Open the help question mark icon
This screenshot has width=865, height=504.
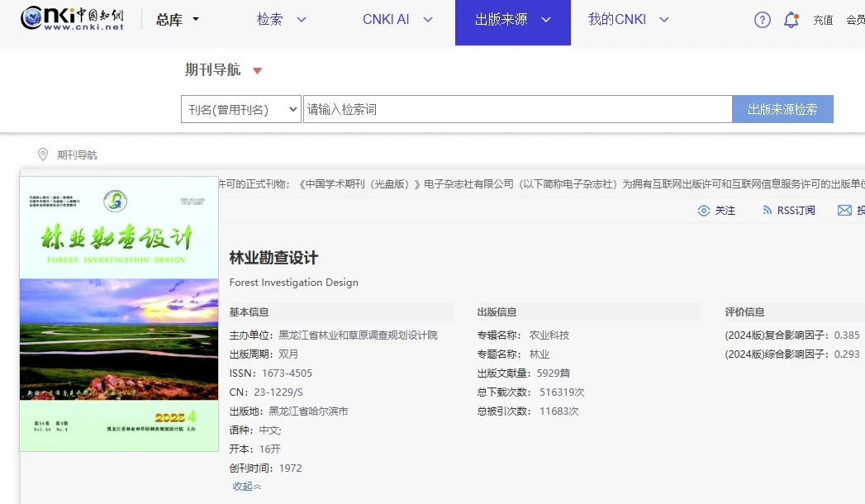[762, 19]
